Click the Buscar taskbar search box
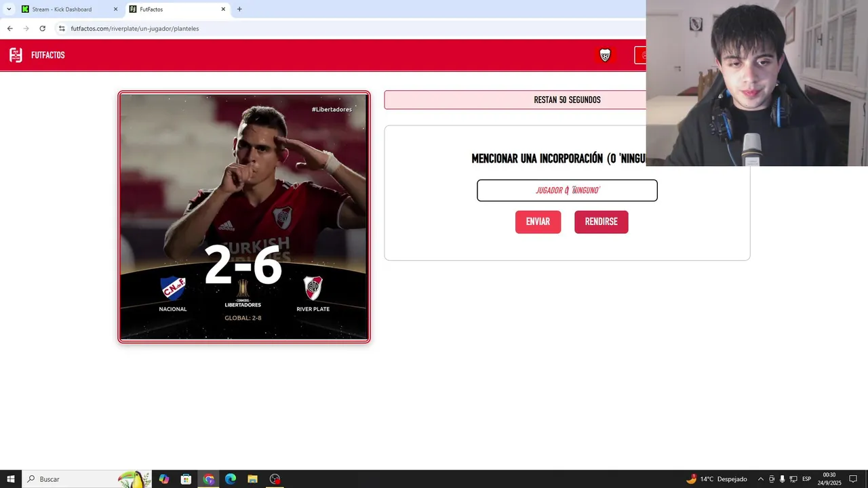Image resolution: width=868 pixels, height=488 pixels. point(87,479)
